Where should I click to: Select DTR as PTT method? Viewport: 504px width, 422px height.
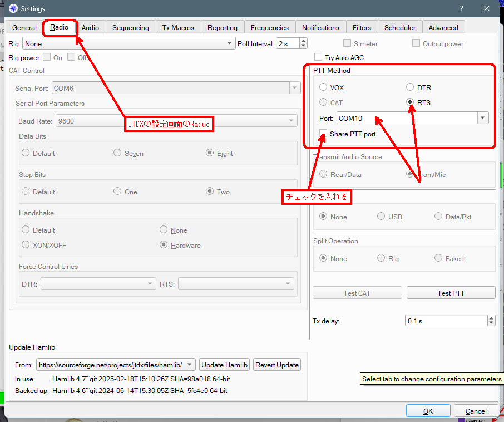click(410, 87)
